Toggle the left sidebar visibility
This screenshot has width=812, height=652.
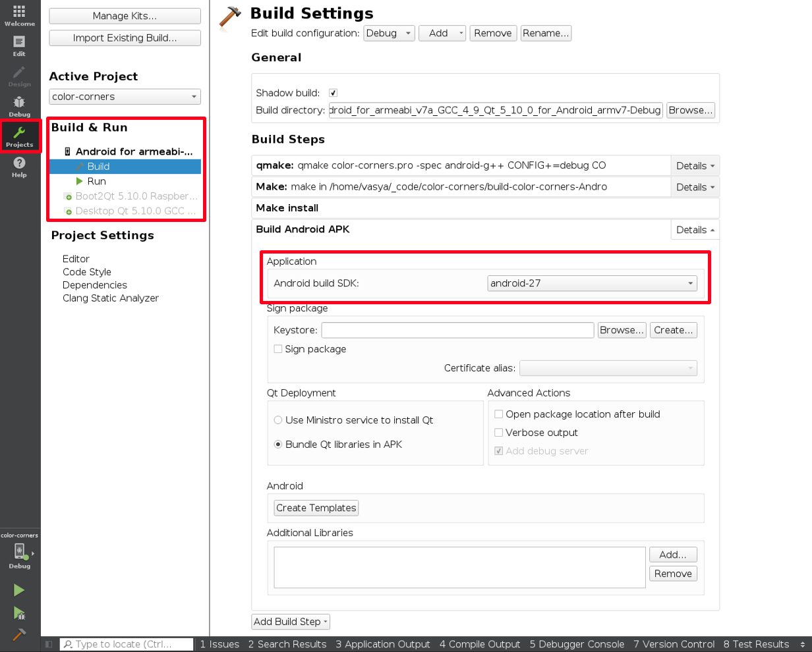(x=49, y=644)
